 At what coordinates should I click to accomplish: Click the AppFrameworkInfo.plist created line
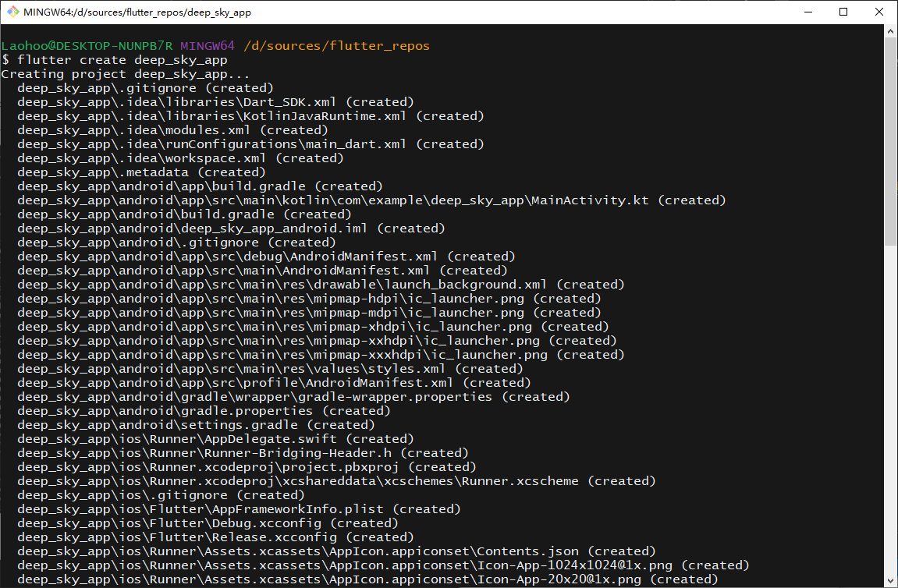(240, 509)
